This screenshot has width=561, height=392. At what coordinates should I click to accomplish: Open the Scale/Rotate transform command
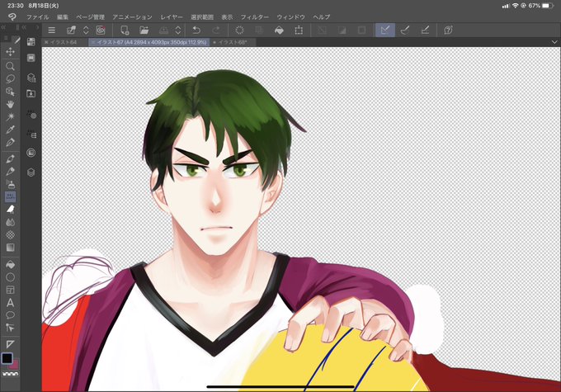coord(299,30)
